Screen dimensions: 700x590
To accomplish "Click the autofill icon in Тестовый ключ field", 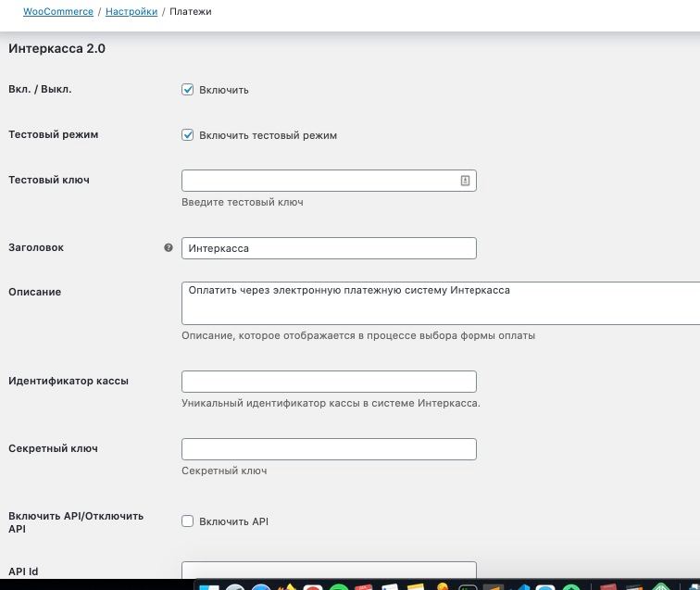I will (x=465, y=181).
